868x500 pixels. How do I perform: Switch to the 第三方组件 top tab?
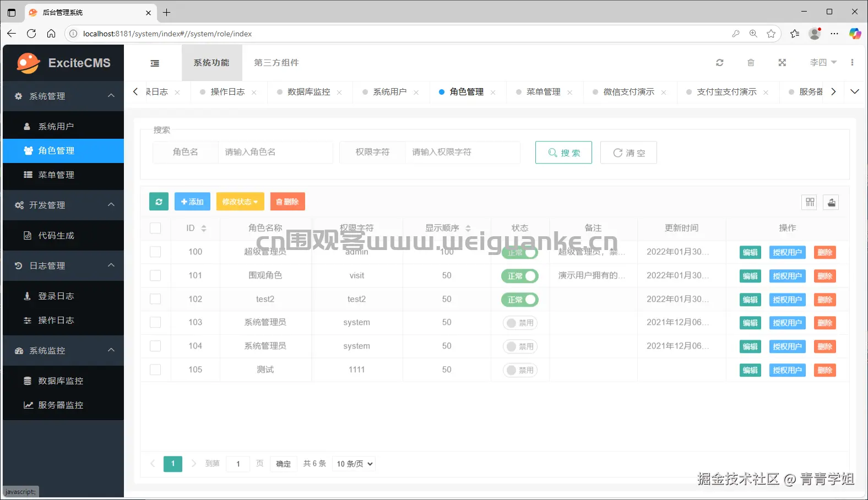pos(276,63)
